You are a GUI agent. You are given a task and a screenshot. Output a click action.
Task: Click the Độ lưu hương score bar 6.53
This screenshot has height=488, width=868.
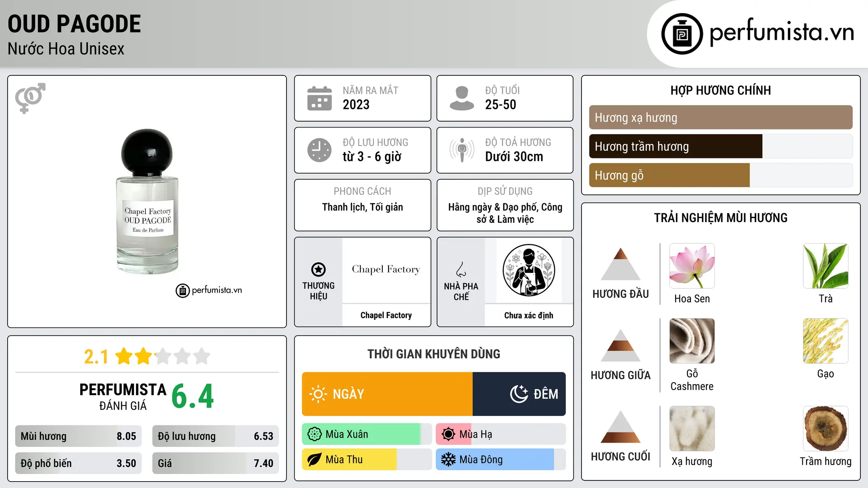pyautogui.click(x=215, y=436)
